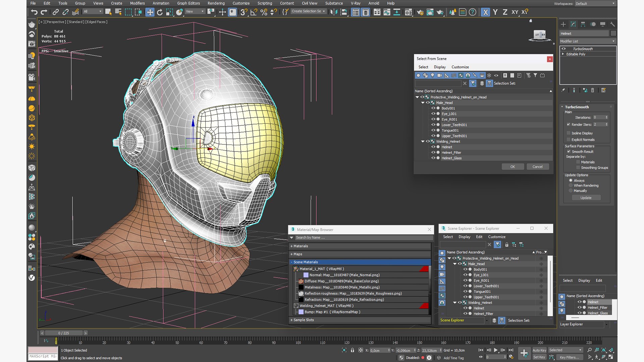Image resolution: width=644 pixels, height=362 pixels.
Task: Toggle the Auto Key button
Action: click(x=539, y=350)
